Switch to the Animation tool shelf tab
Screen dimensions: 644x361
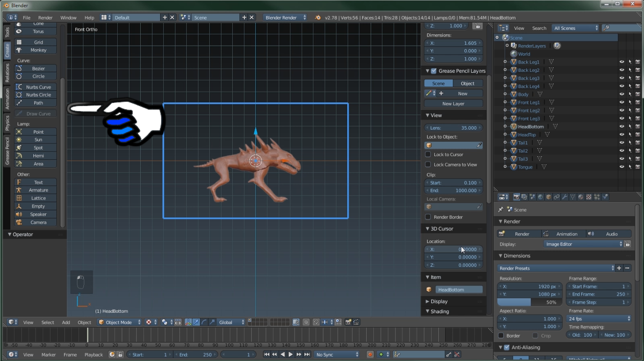tap(7, 99)
